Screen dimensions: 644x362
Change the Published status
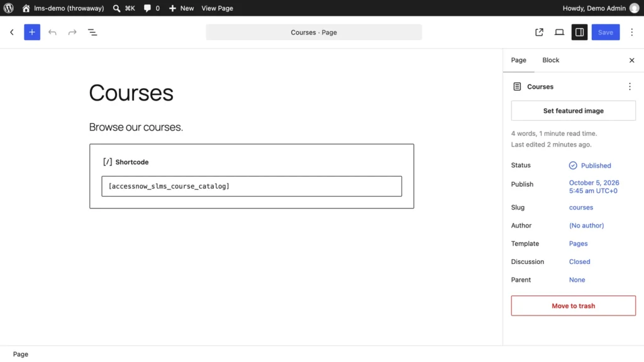point(590,165)
